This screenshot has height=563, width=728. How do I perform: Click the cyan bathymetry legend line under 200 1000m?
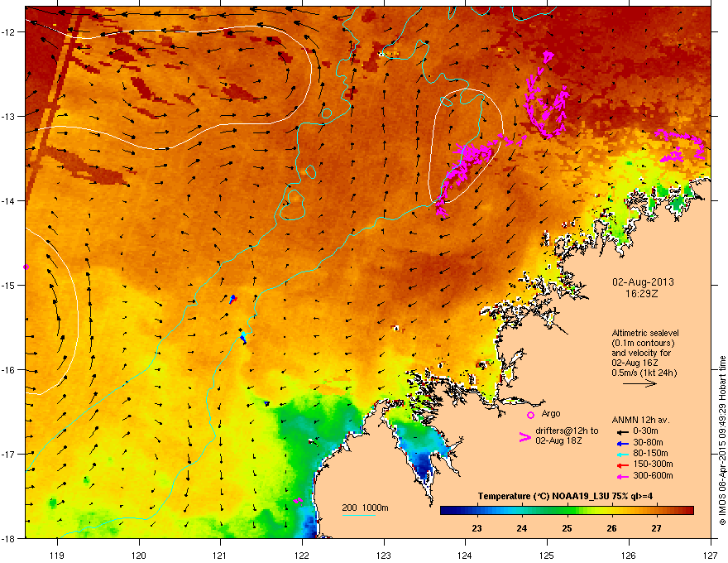point(358,515)
